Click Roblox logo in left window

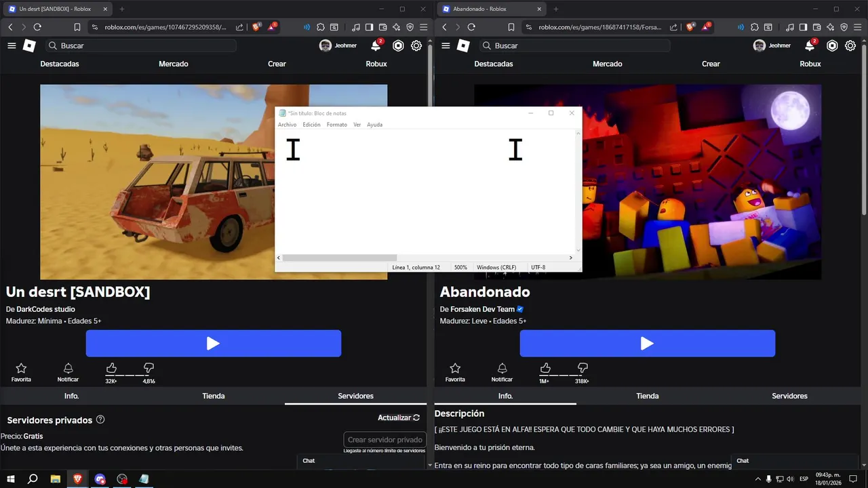pos(29,45)
